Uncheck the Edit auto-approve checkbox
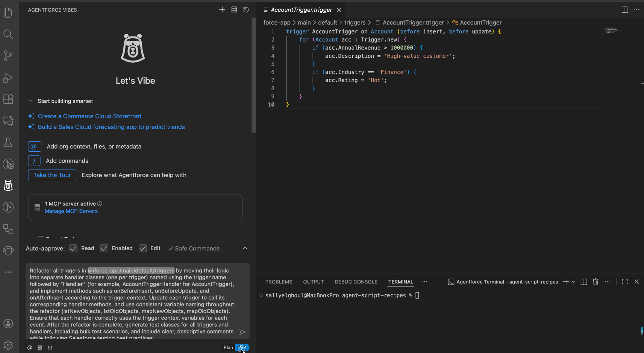644x353 pixels. [143, 248]
